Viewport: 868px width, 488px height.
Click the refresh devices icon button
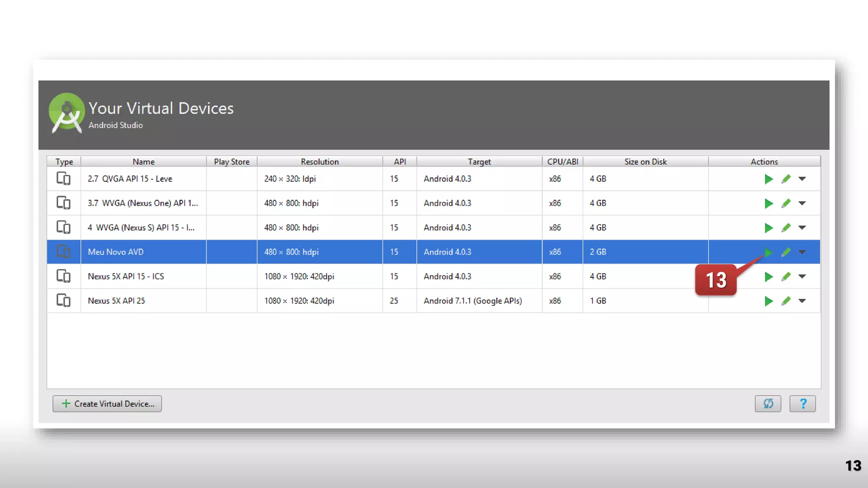pos(768,404)
